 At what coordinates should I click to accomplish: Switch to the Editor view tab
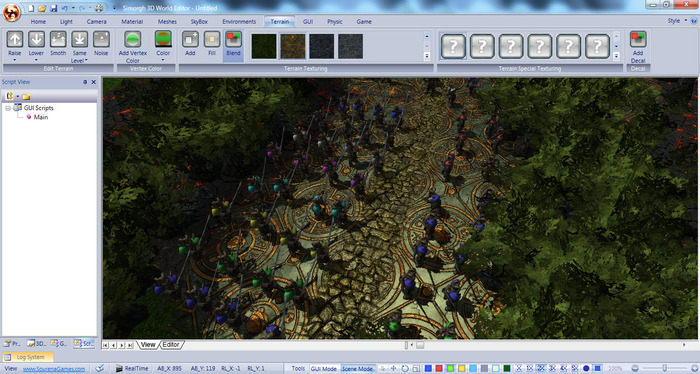pos(171,345)
